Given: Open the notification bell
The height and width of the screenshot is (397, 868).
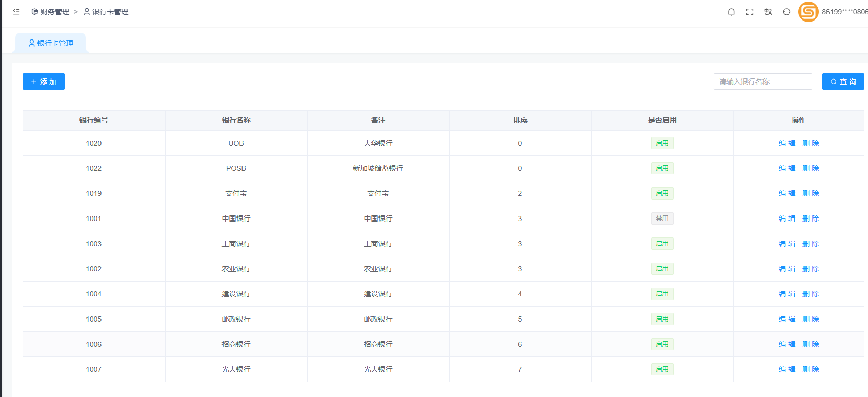Looking at the screenshot, I should [x=731, y=12].
